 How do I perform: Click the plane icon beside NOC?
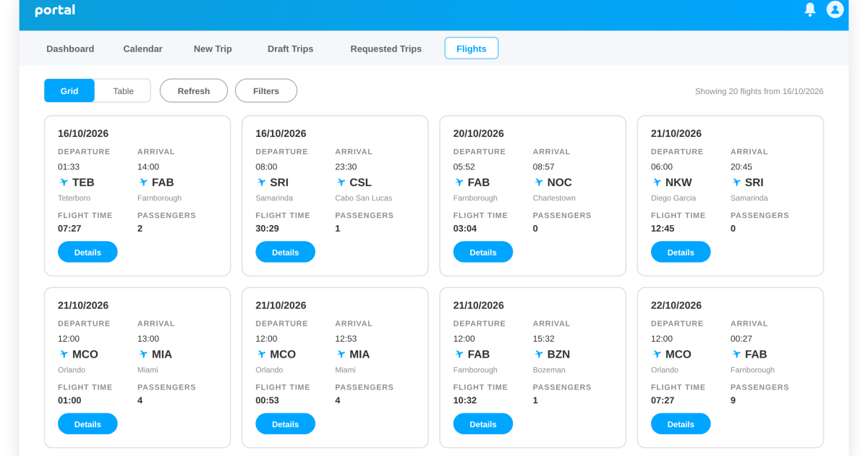[538, 182]
